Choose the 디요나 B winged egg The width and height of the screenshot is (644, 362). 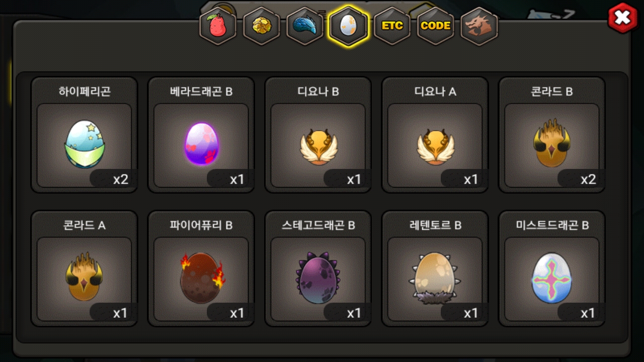[318, 147]
